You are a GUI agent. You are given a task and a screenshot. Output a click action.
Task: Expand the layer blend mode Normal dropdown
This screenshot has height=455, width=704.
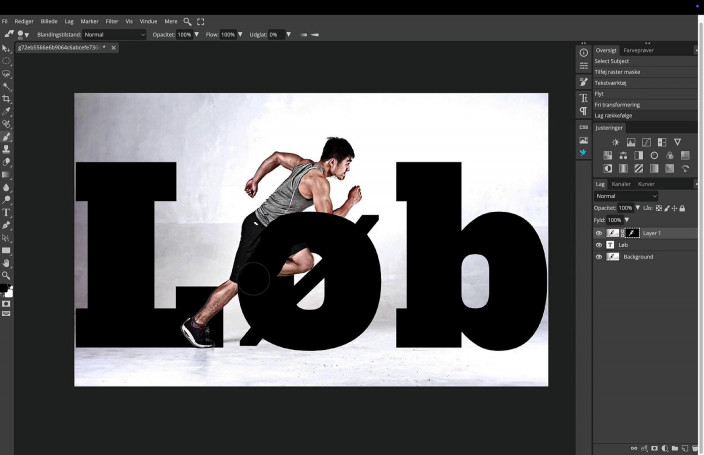tap(626, 196)
